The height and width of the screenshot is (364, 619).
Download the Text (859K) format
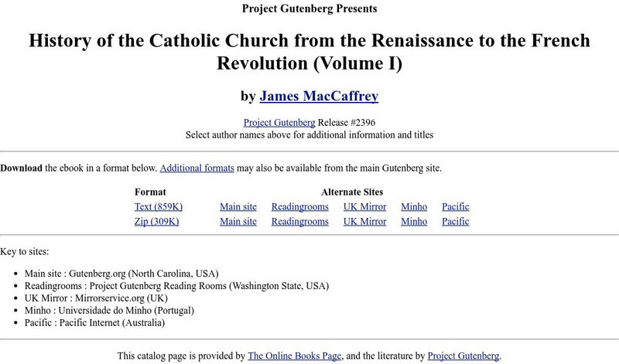point(159,206)
